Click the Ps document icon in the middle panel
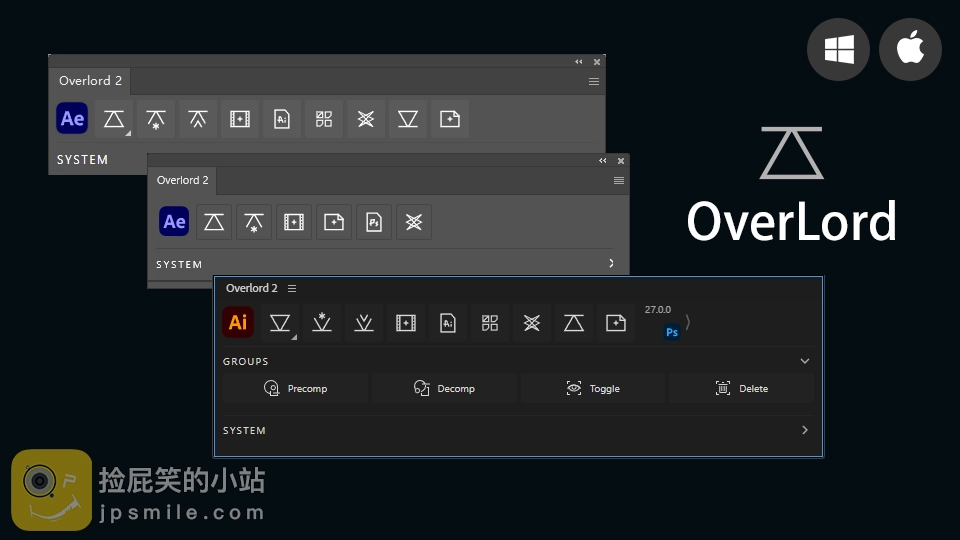Screen dimensions: 960x540 pos(374,222)
